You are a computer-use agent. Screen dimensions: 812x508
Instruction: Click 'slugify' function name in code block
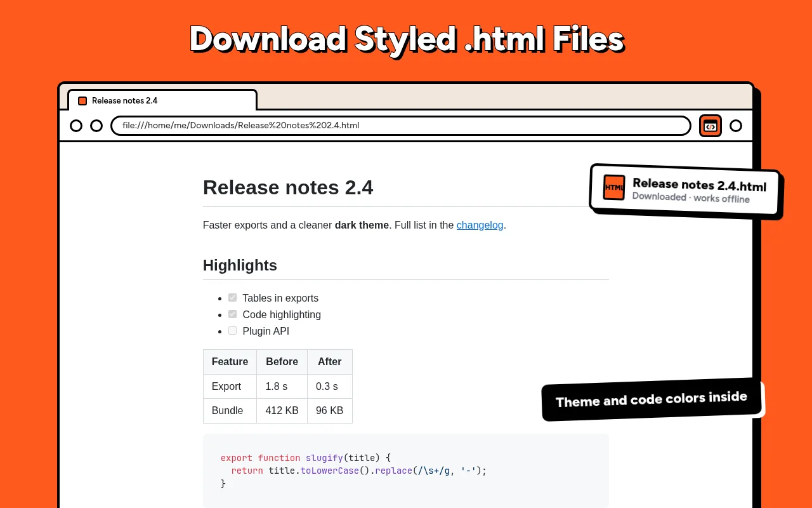pos(324,458)
